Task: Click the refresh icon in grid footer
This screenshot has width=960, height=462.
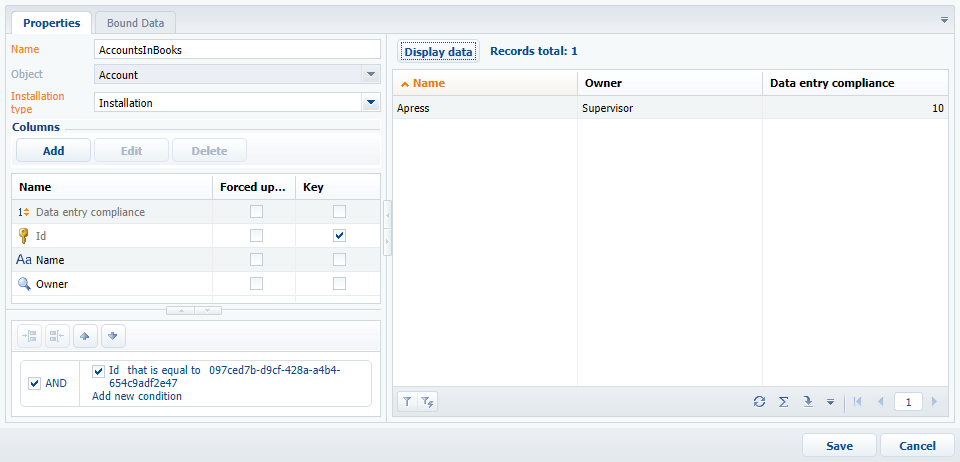Action: coord(759,402)
